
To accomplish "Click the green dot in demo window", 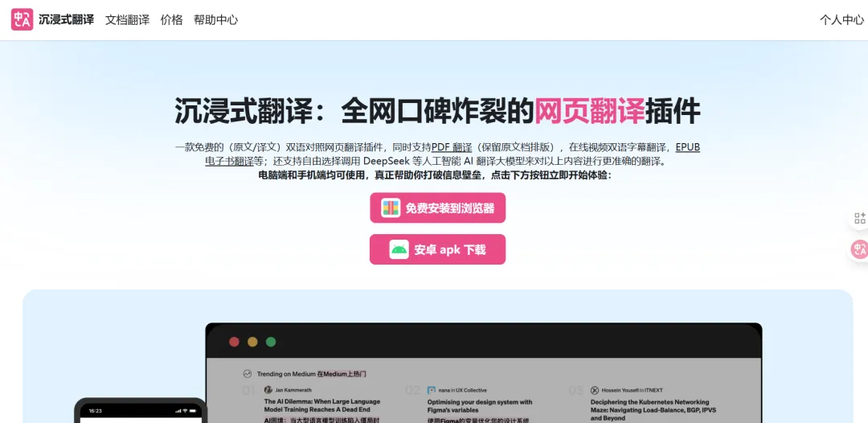I will click(271, 342).
